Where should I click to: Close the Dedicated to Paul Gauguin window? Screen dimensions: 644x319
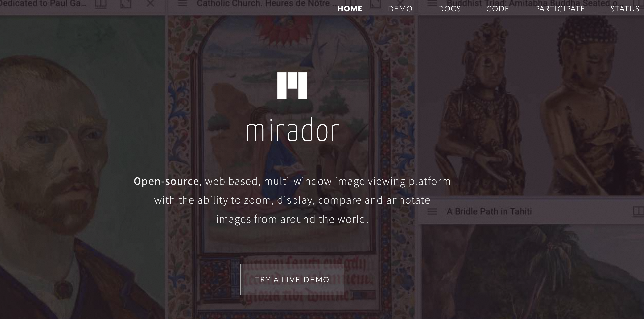pos(150,3)
